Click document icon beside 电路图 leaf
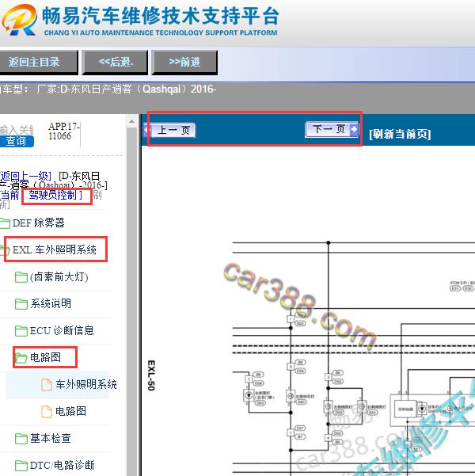Viewport: 475px width, 476px height. coord(47,412)
